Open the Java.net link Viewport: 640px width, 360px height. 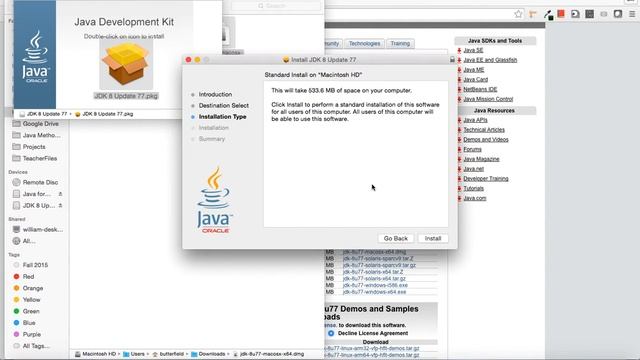[473, 169]
